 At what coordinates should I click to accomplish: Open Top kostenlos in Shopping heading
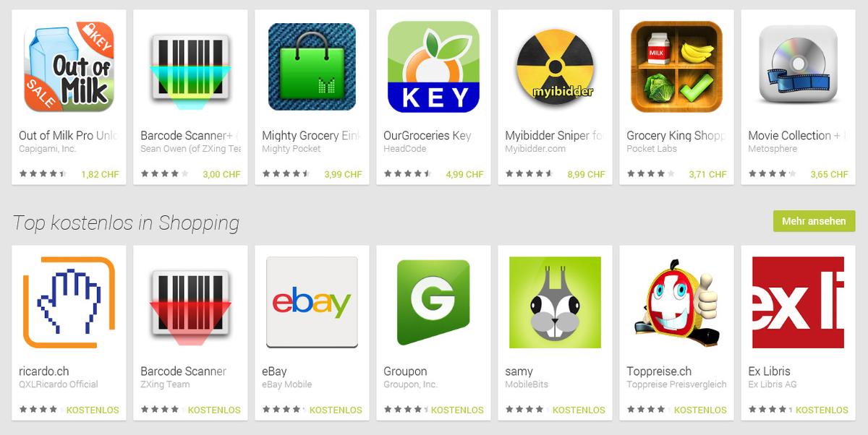[x=126, y=223]
